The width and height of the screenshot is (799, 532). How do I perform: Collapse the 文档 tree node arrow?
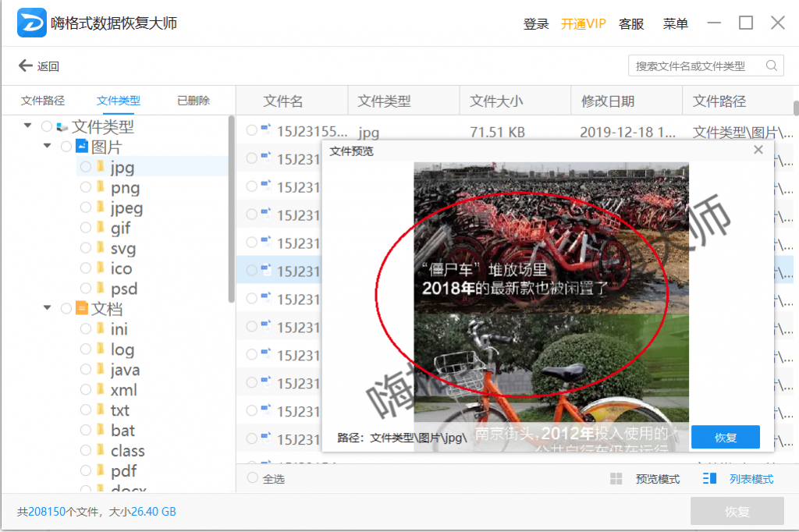click(x=48, y=308)
